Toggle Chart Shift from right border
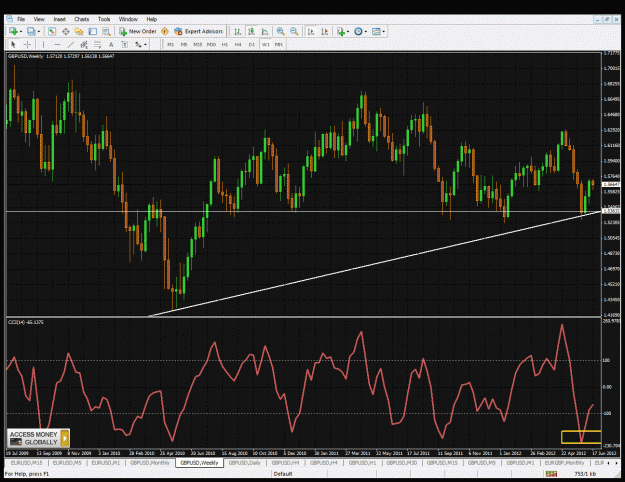The image size is (625, 482). [x=325, y=31]
